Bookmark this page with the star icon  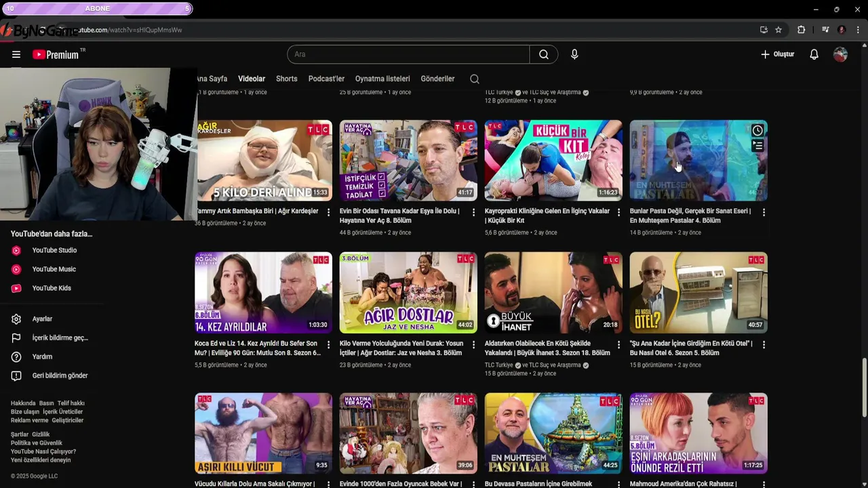click(778, 30)
